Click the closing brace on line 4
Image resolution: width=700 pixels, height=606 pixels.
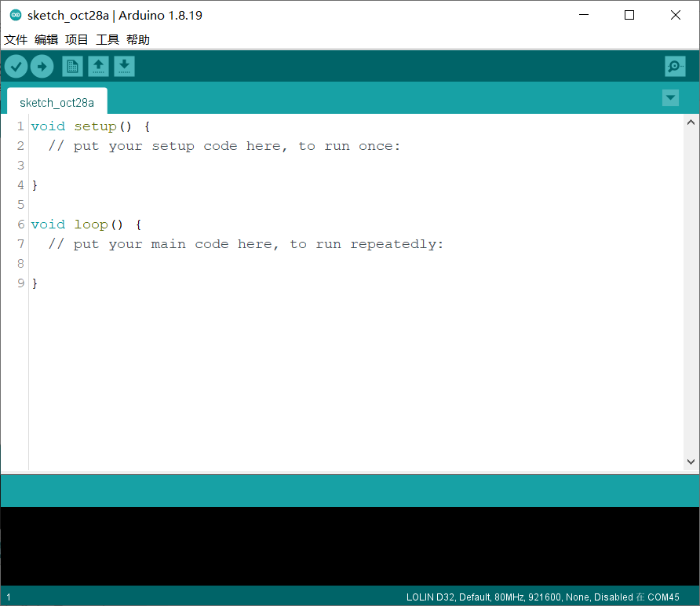35,185
